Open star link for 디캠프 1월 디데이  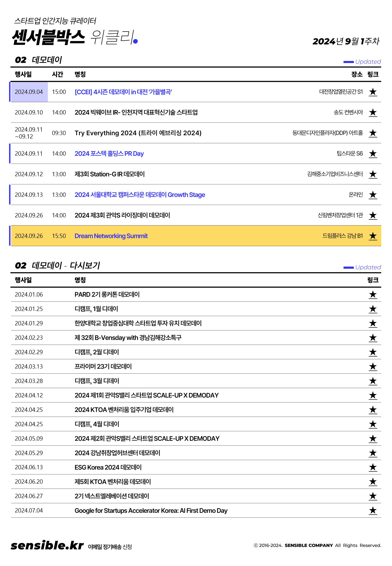pos(373,309)
